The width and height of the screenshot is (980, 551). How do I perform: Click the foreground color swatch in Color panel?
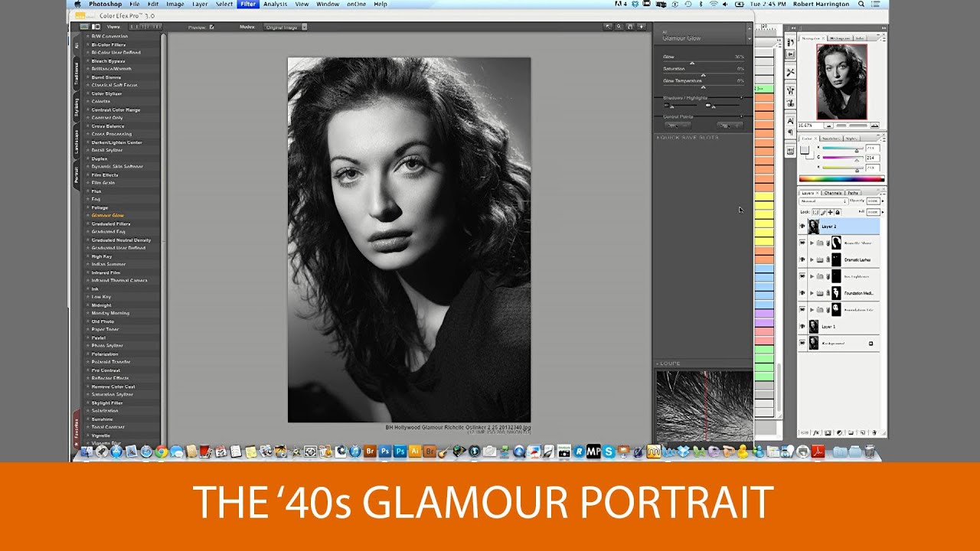[x=805, y=148]
